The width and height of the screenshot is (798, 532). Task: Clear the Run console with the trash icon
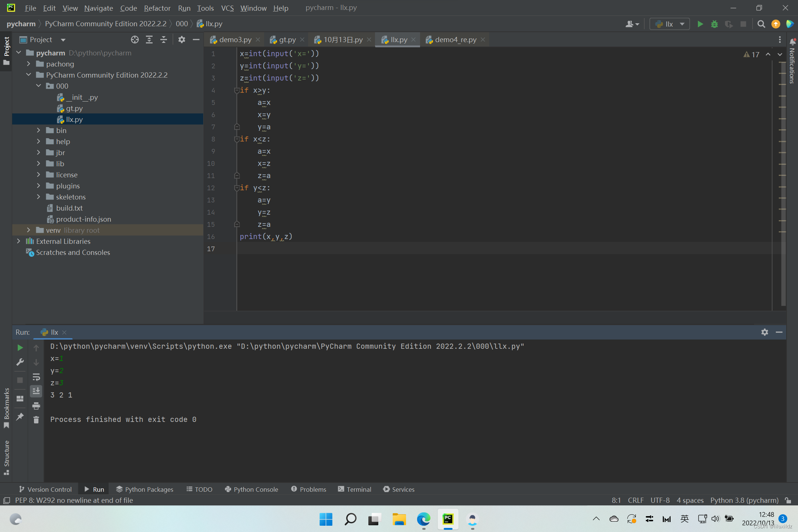[36, 420]
